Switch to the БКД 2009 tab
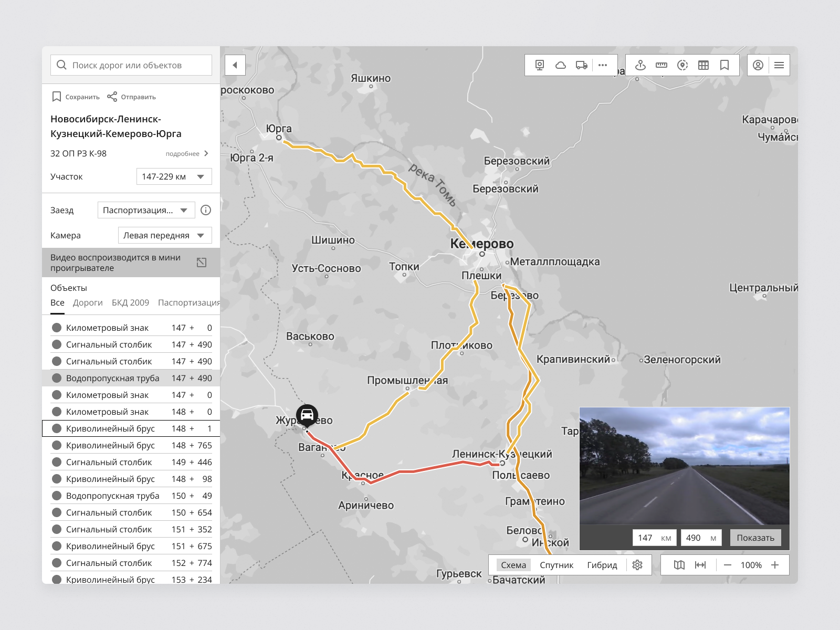Screen dimensions: 840x630 coord(130,302)
